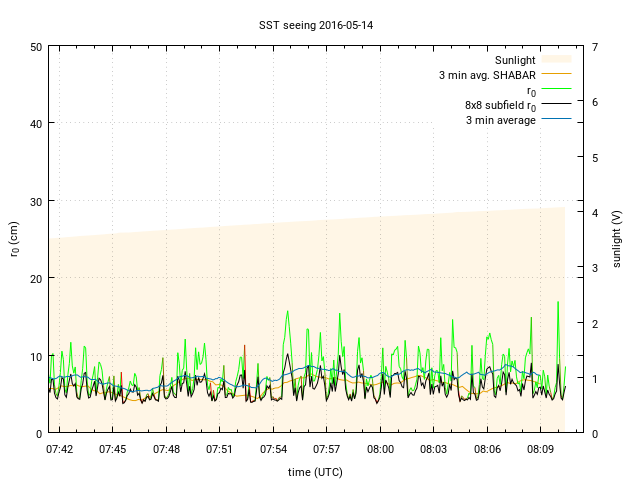The height and width of the screenshot is (480, 640).
Task: Select the 07:42 tick on the time axis
Action: click(60, 449)
